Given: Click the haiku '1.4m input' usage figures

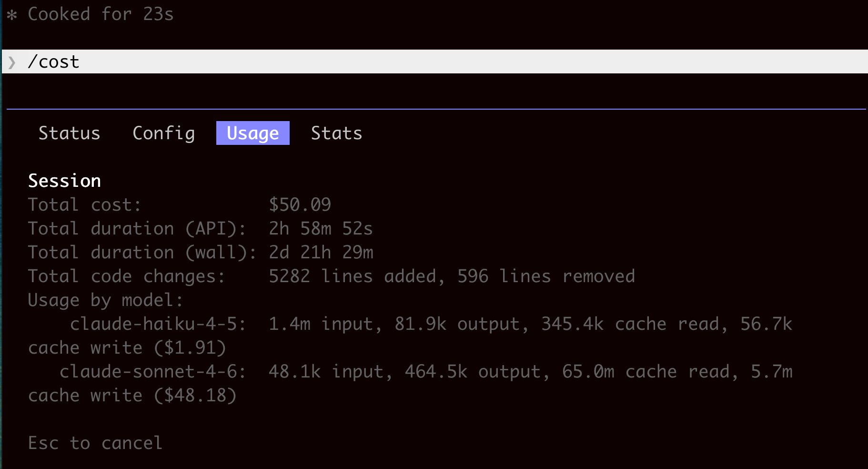Looking at the screenshot, I should (530, 324).
